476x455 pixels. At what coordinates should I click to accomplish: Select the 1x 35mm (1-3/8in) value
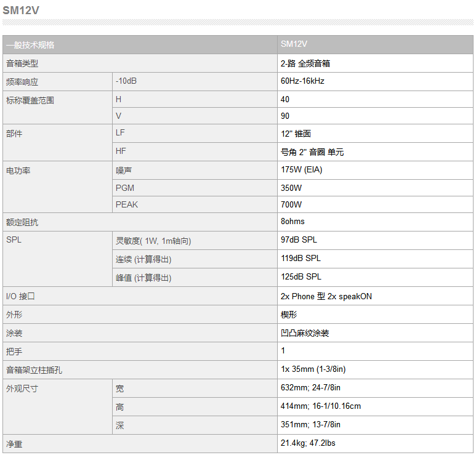pyautogui.click(x=313, y=369)
